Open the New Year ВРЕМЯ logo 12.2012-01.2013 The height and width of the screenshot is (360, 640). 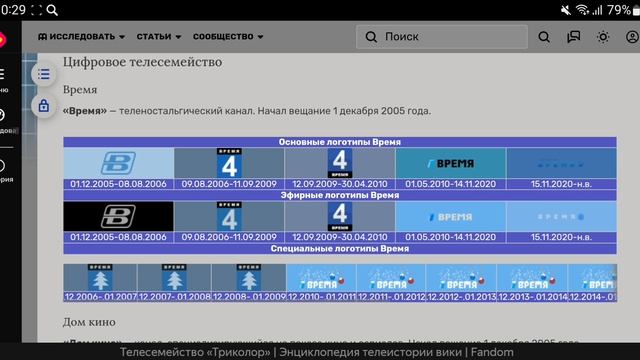461,278
